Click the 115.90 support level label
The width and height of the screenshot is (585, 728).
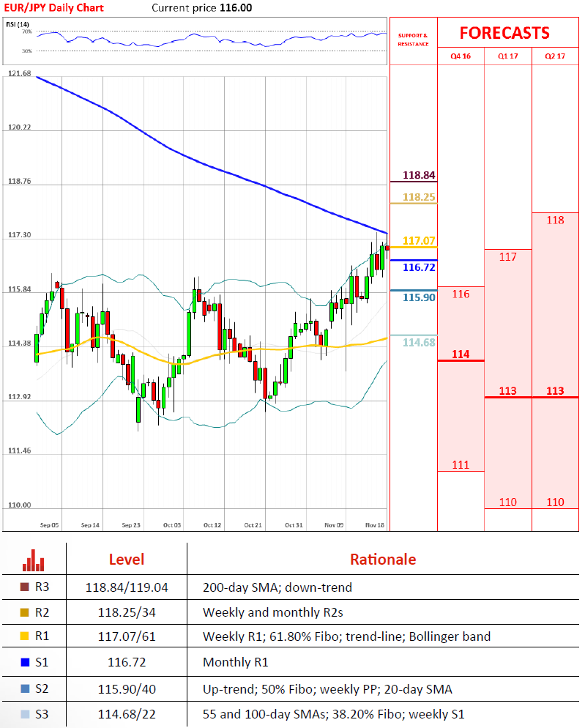pos(419,297)
